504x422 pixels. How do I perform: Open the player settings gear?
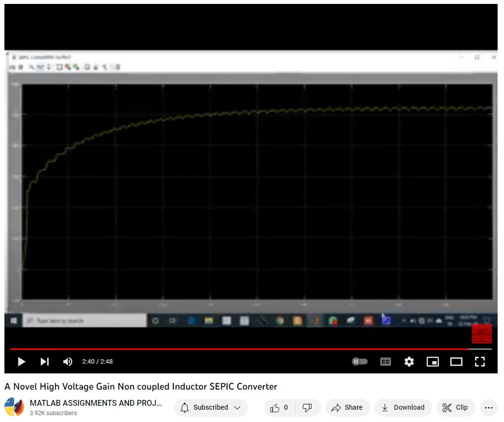coord(409,362)
